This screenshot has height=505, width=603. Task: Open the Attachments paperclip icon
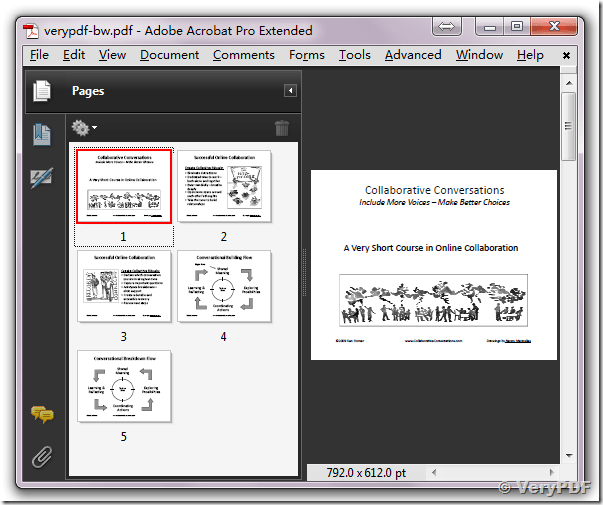[x=42, y=457]
